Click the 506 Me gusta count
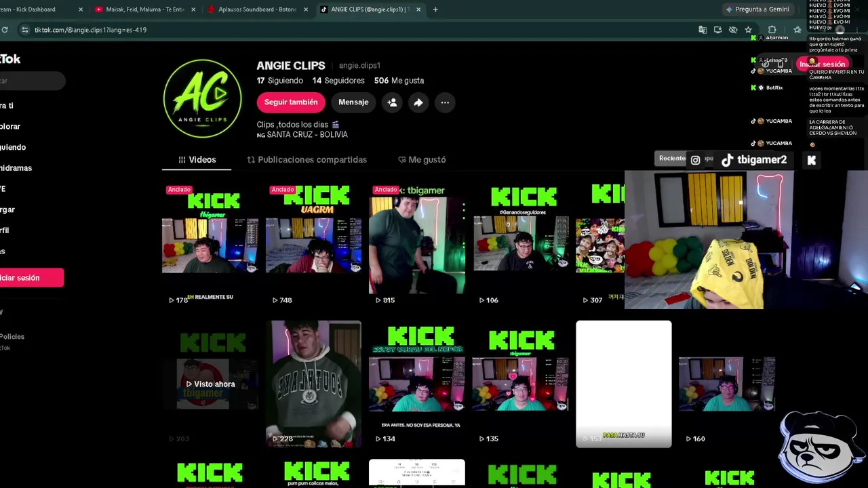The image size is (868, 488). pyautogui.click(x=399, y=81)
